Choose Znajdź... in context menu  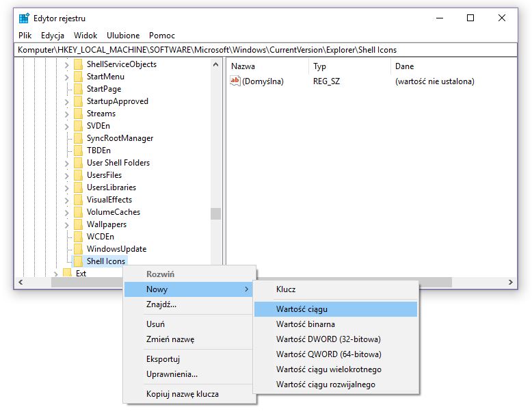(x=188, y=304)
